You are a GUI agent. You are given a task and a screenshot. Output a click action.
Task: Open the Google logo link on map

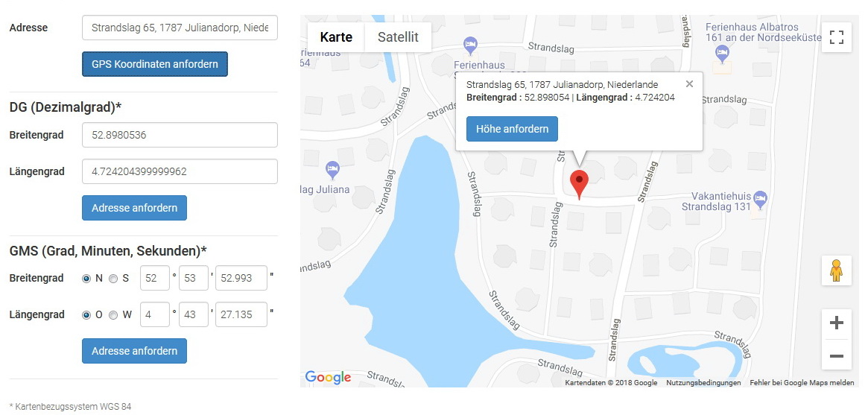tap(329, 377)
